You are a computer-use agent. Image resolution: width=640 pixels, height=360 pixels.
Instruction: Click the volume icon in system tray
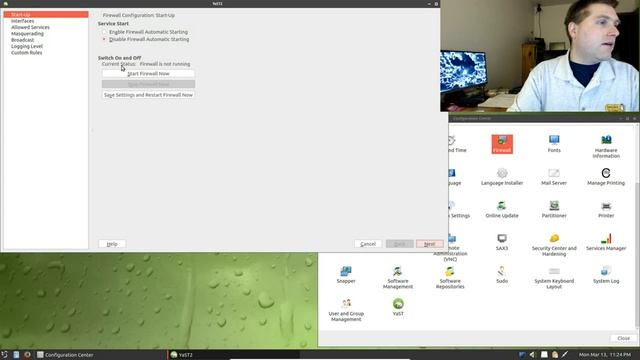click(533, 355)
